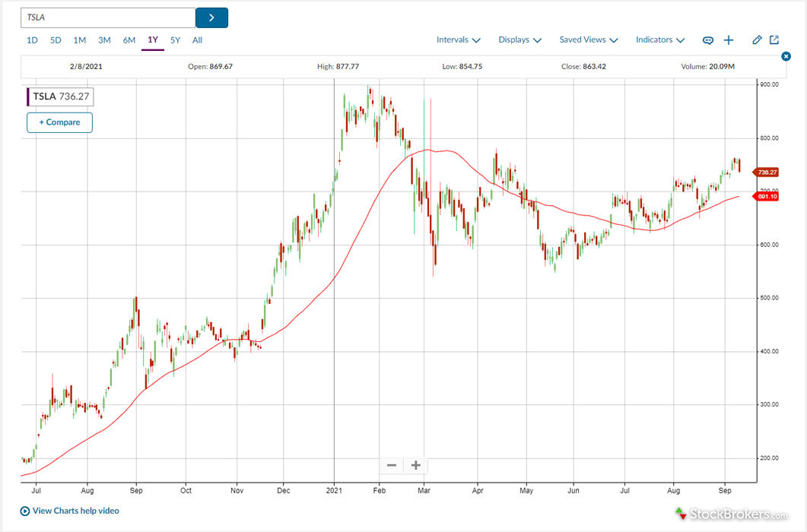Expand the Intervals dropdown
807x532 pixels.
[458, 40]
